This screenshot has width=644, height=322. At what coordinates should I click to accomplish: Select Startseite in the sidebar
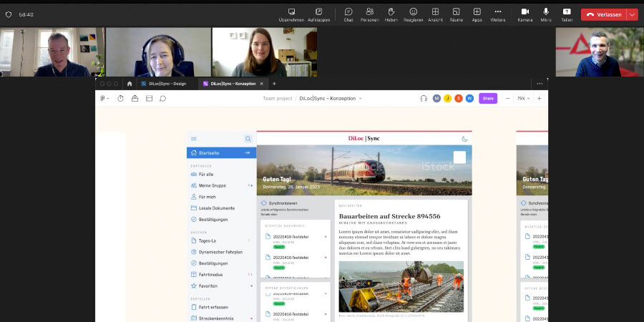click(x=221, y=153)
